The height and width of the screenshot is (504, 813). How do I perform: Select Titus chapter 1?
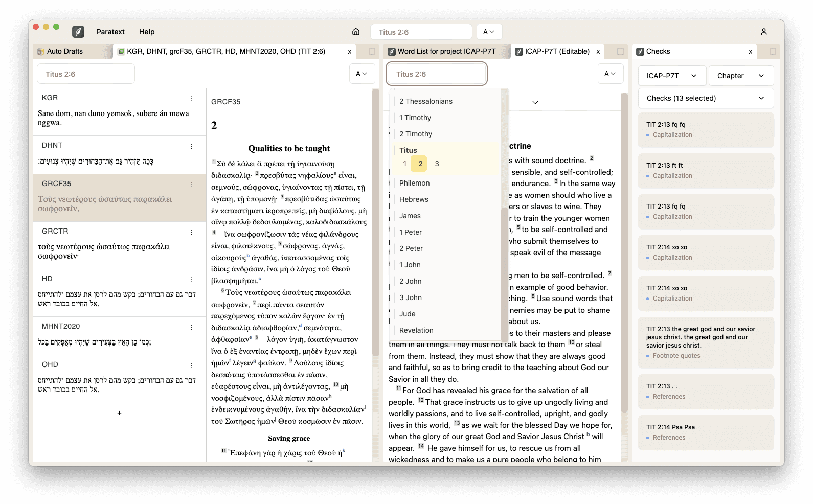(x=405, y=164)
